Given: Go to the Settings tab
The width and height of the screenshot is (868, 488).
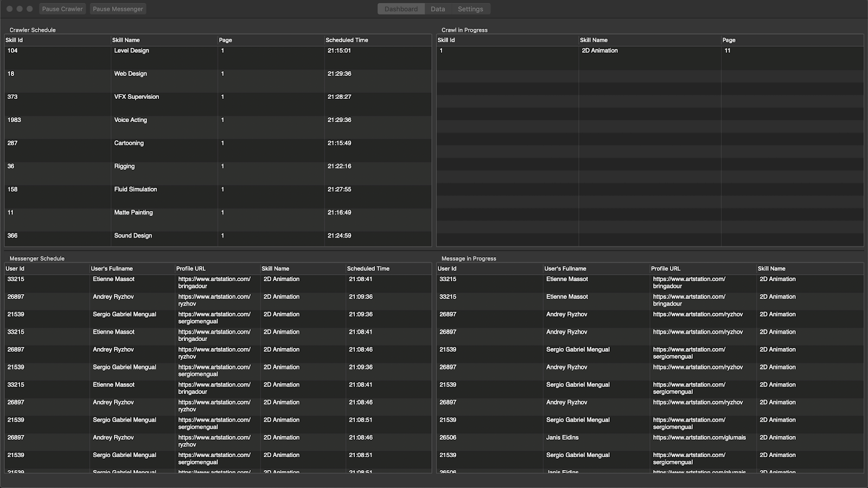Looking at the screenshot, I should [x=470, y=9].
